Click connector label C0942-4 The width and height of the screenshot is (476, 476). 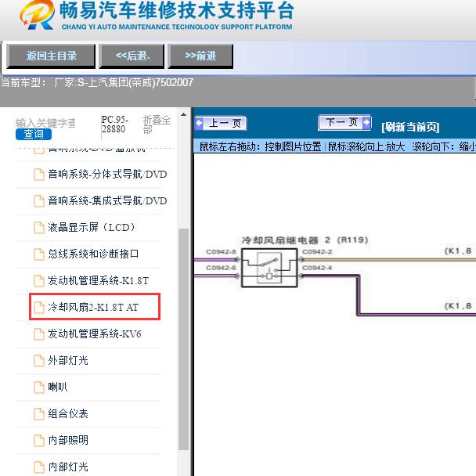pos(317,268)
